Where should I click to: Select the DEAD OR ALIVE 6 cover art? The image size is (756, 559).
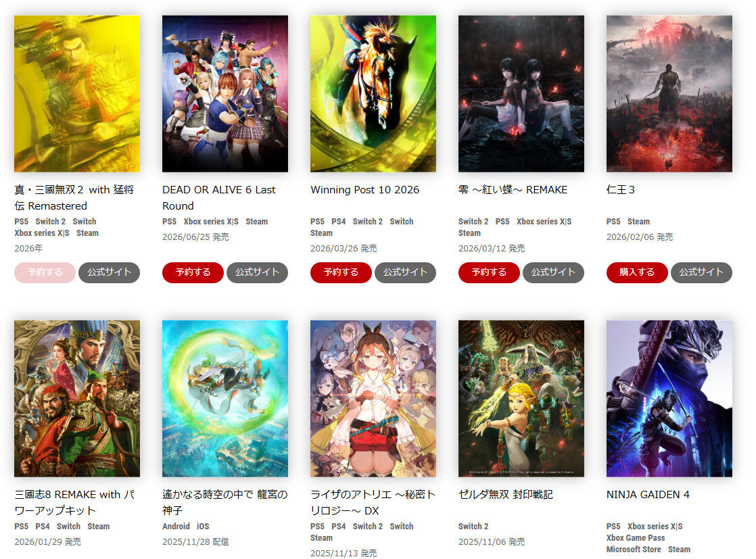(x=225, y=93)
